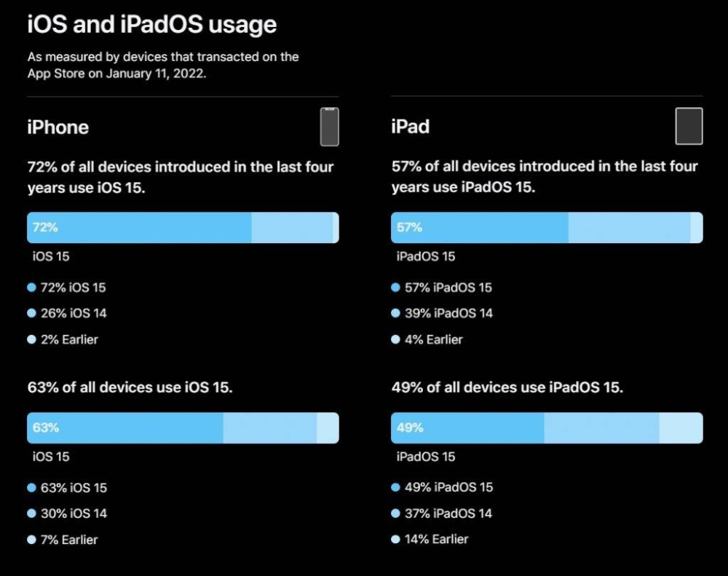Click the 4% Earlier legend entry

pyautogui.click(x=427, y=339)
